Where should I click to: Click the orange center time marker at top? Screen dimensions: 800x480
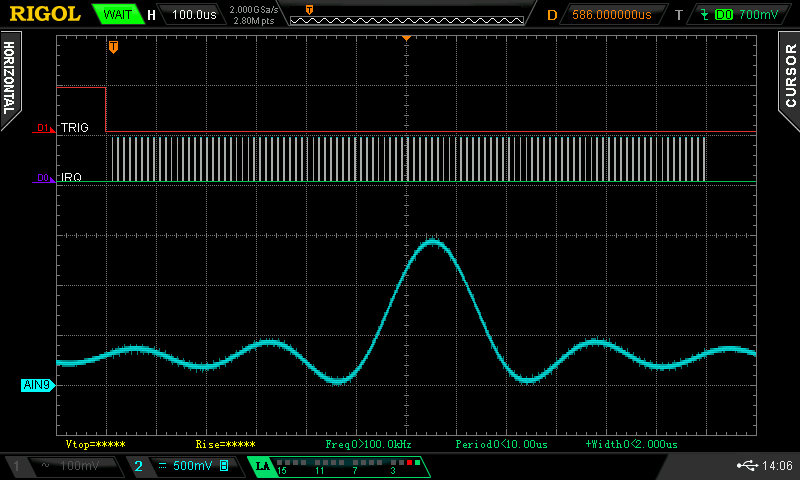click(x=406, y=38)
